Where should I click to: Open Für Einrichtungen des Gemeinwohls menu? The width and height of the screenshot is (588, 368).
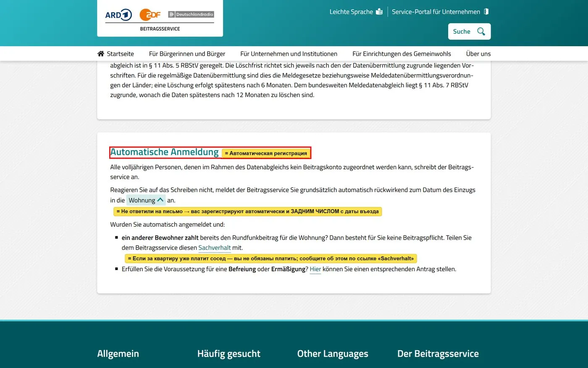tap(402, 54)
